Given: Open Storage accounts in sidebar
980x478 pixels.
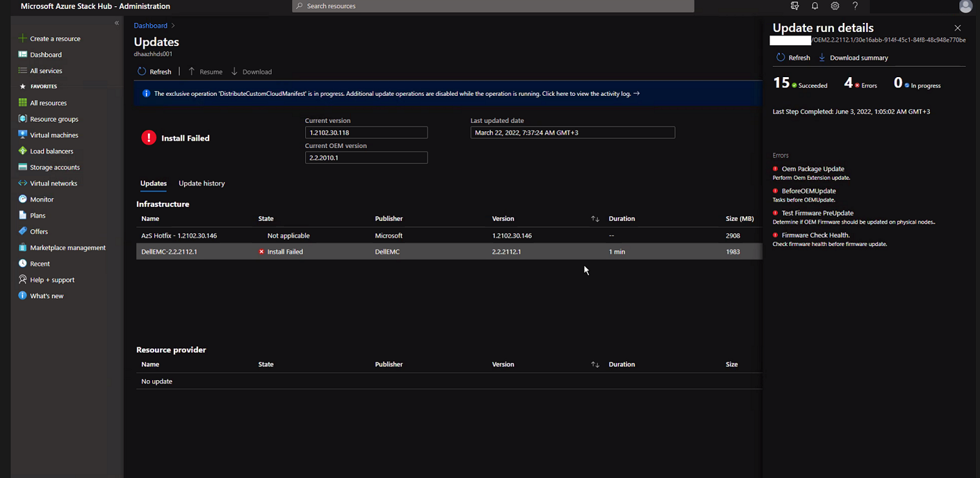Looking at the screenshot, I should point(54,167).
